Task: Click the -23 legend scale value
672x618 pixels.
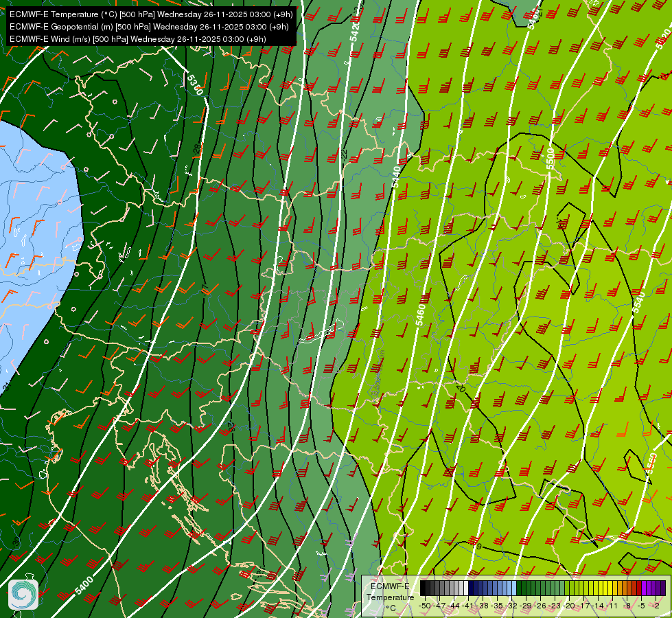Action: click(555, 606)
